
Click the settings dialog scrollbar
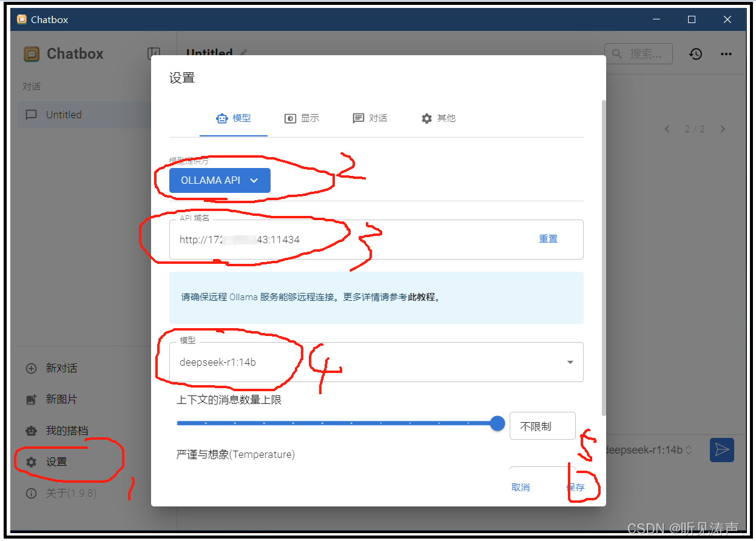603,258
